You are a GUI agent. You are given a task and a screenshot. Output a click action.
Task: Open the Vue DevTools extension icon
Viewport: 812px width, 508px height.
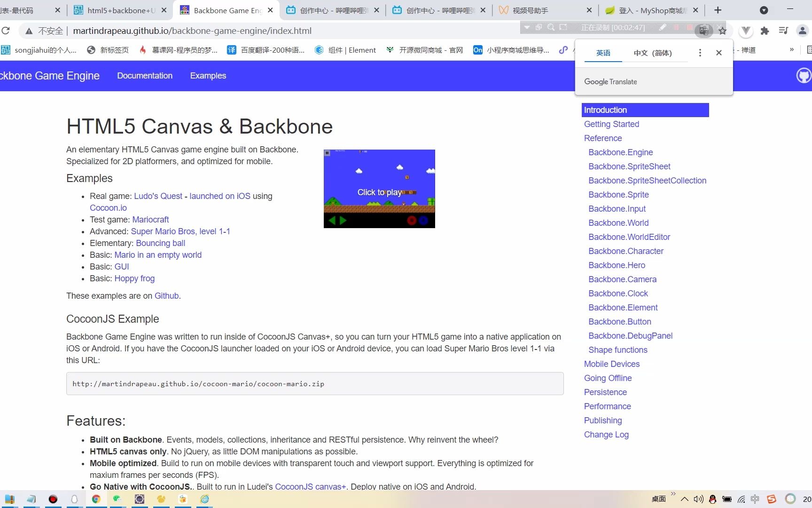(x=745, y=31)
